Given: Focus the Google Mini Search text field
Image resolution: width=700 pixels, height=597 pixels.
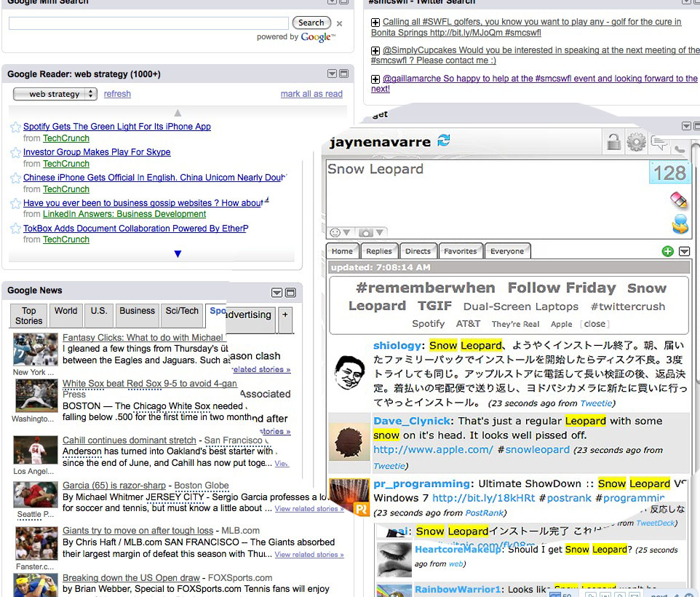Looking at the screenshot, I should point(148,23).
